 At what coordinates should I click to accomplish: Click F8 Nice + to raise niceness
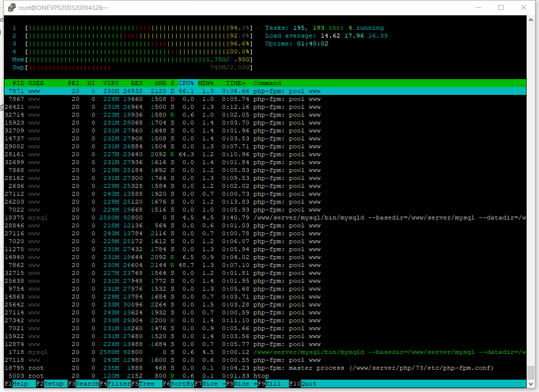click(x=242, y=384)
